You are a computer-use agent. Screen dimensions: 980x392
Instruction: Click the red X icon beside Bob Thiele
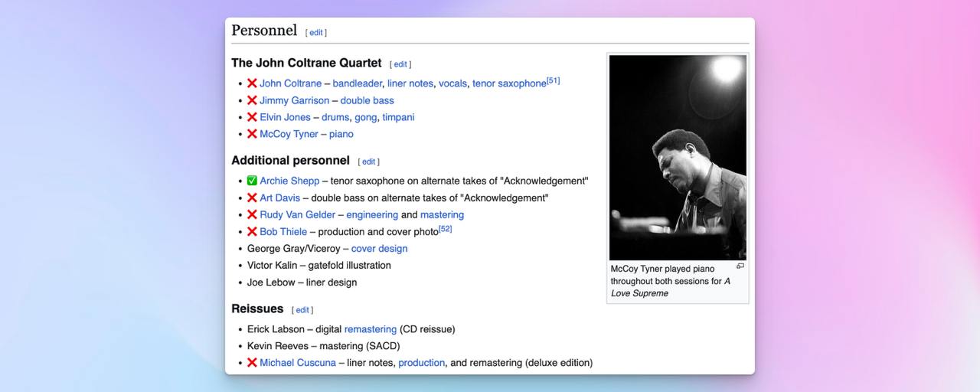point(252,232)
